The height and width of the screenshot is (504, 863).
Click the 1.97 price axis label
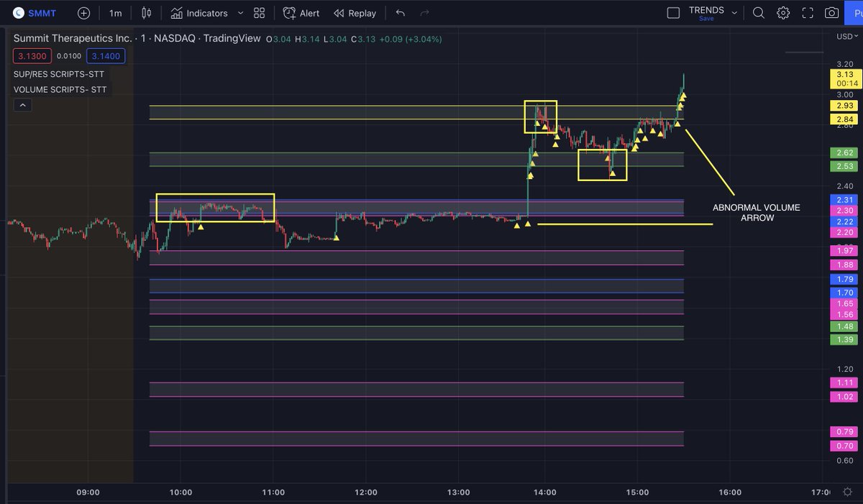click(844, 250)
